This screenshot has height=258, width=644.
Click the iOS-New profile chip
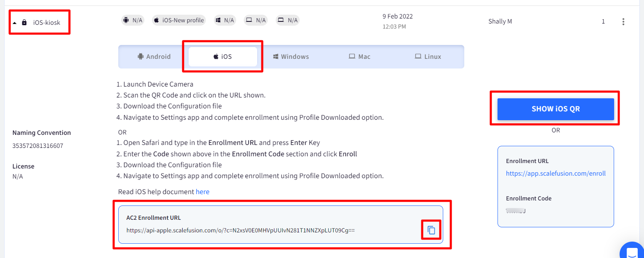(179, 20)
